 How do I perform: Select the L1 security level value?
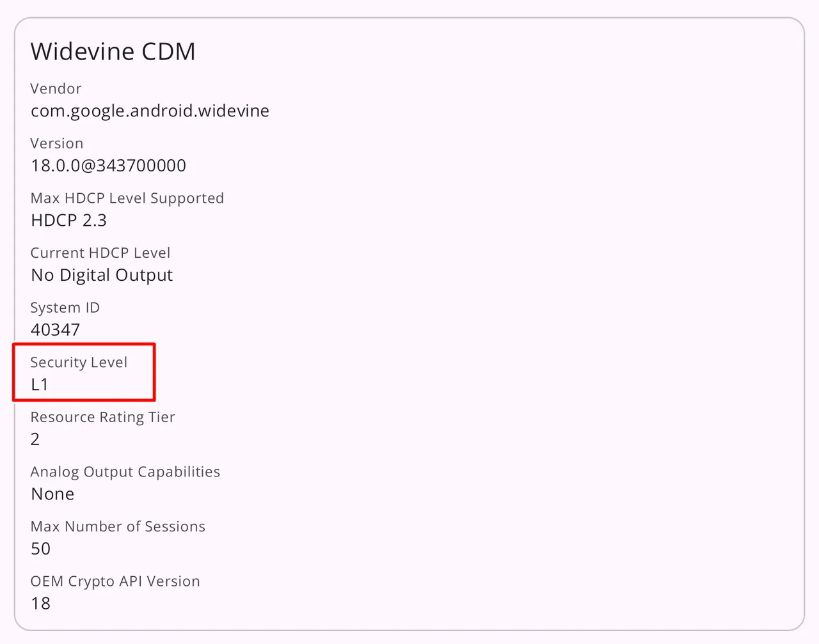click(40, 384)
